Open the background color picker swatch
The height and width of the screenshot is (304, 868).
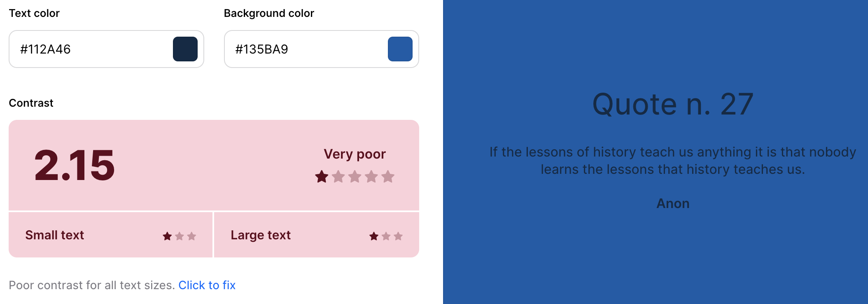399,49
